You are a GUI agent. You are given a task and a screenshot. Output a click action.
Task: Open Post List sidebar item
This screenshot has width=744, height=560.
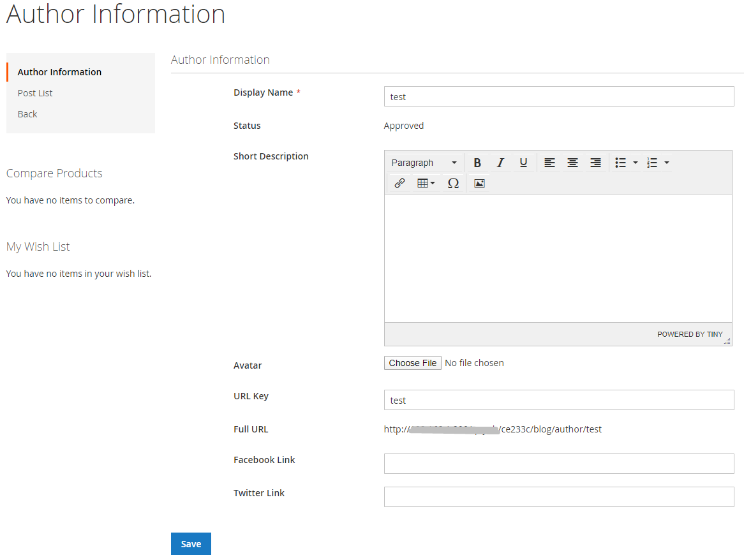click(x=35, y=93)
